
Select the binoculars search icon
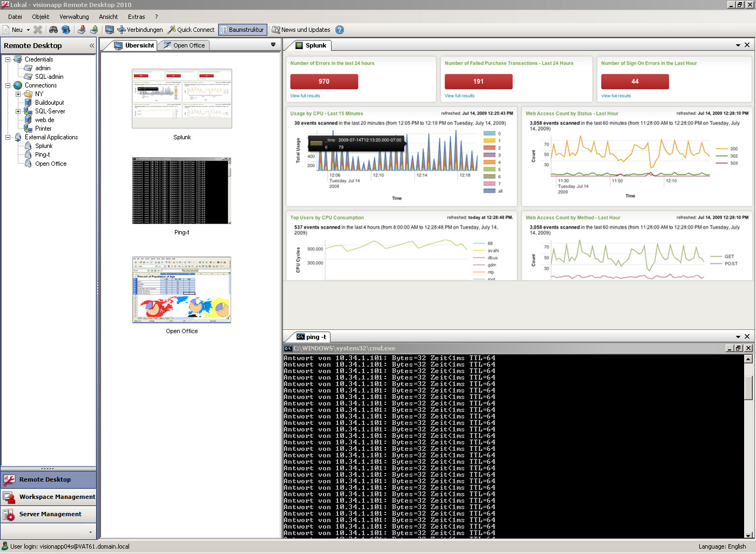coord(54,30)
